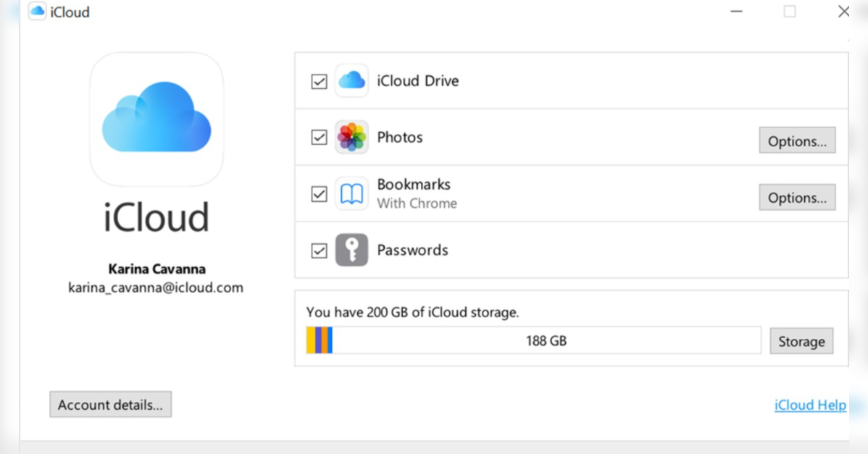The height and width of the screenshot is (454, 868).
Task: Select the Karina Cavanna account name
Action: [x=157, y=269]
